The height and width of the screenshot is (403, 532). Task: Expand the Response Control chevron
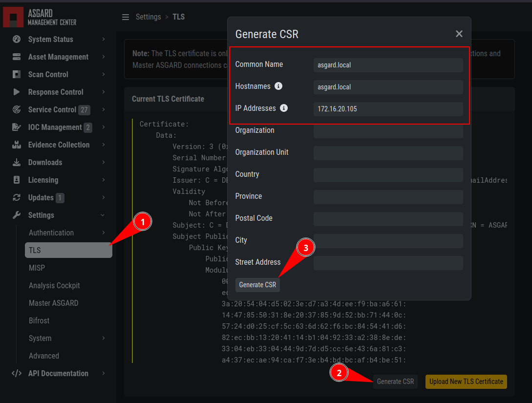point(104,92)
